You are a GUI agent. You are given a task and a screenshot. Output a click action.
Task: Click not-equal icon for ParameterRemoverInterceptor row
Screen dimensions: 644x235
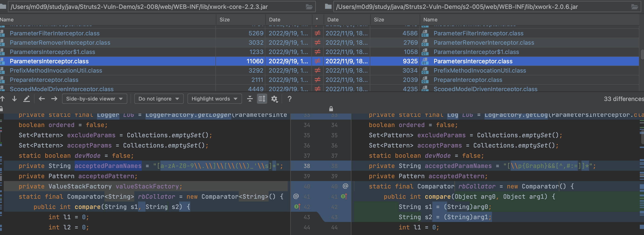coord(318,43)
